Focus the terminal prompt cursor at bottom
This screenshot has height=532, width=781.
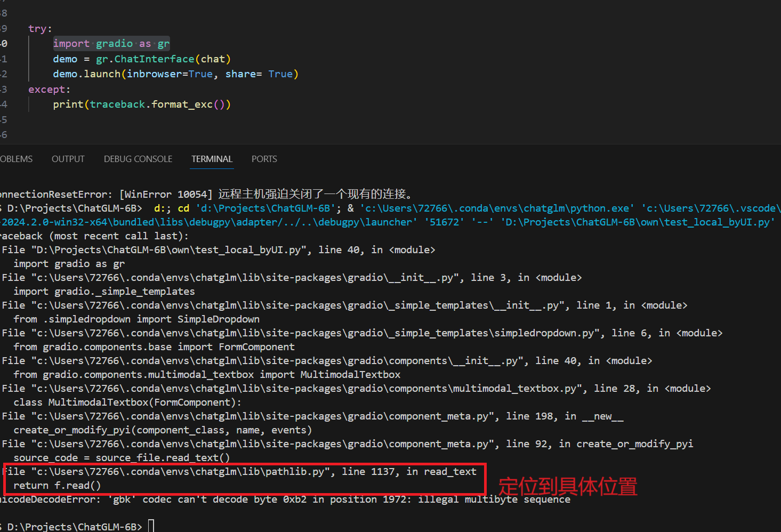pyautogui.click(x=151, y=526)
